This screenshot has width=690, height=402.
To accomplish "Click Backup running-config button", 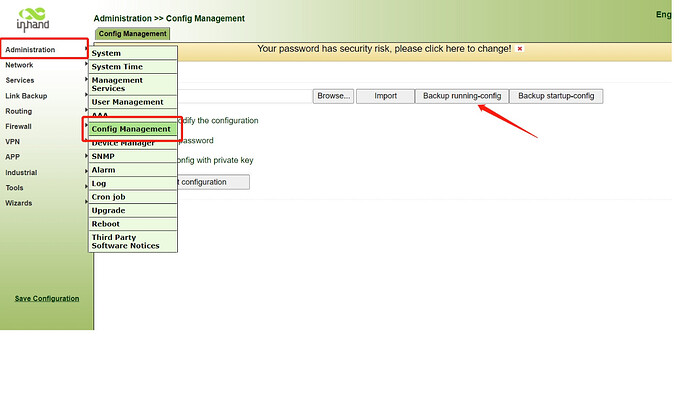I will pos(462,96).
